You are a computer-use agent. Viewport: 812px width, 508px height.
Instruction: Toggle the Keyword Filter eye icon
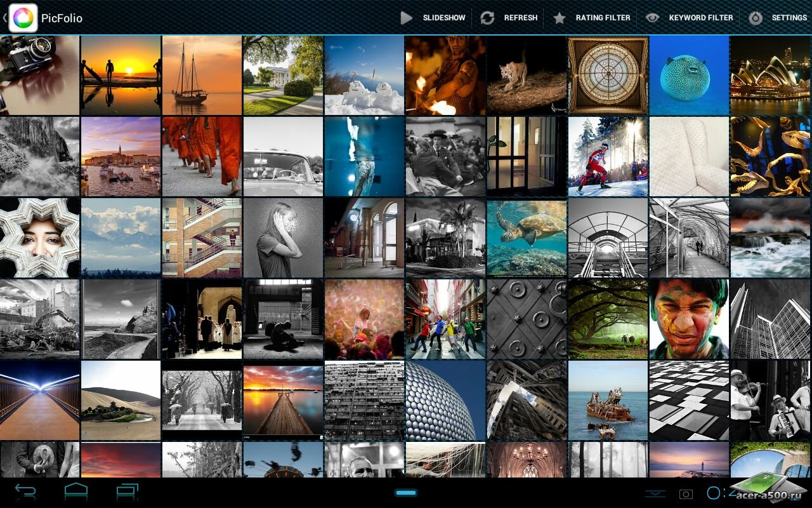click(x=652, y=18)
